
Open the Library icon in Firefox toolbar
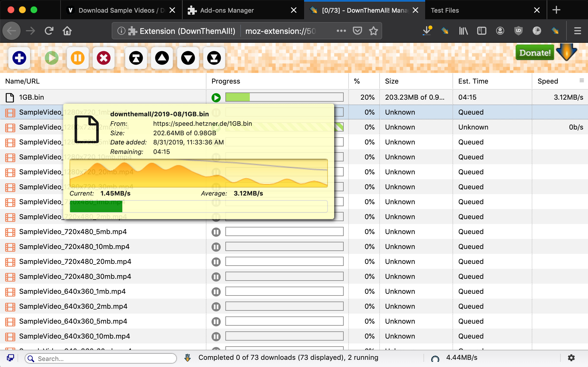(463, 31)
